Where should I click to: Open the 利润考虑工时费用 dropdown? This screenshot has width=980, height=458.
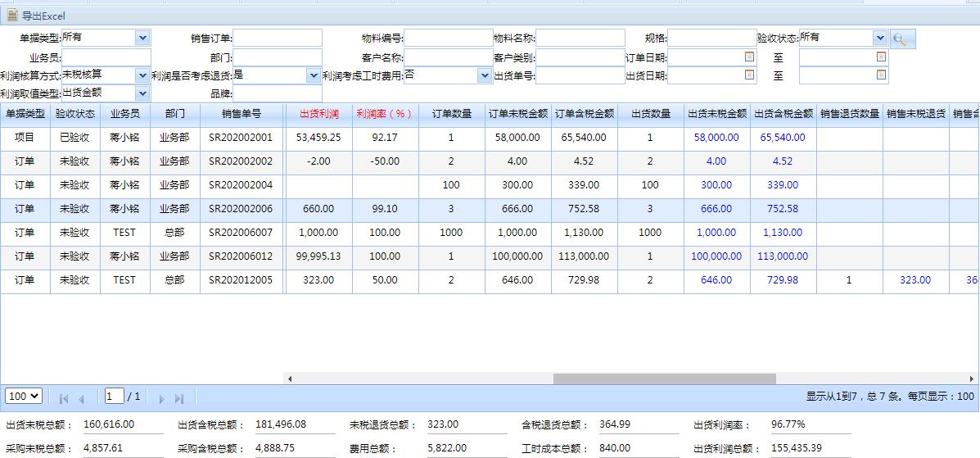(485, 75)
